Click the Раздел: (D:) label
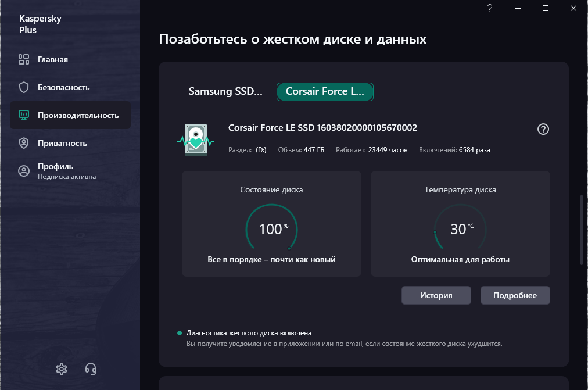The width and height of the screenshot is (588, 390). pyautogui.click(x=247, y=149)
